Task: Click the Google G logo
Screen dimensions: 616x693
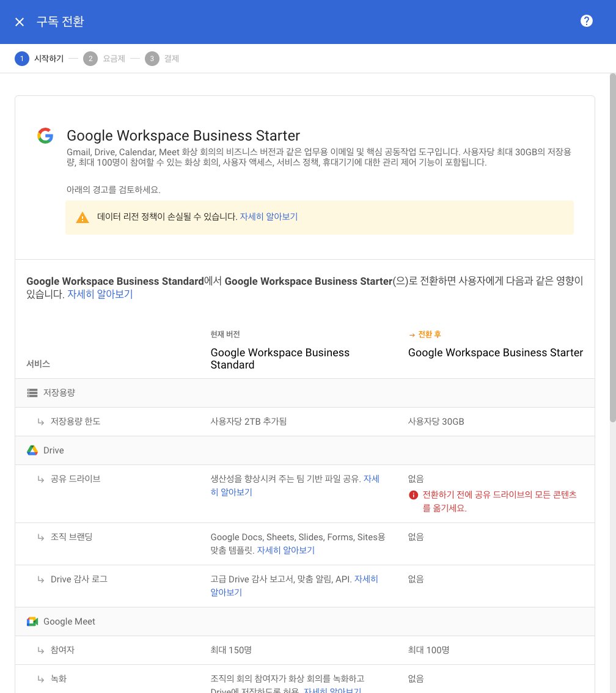Action: pyautogui.click(x=45, y=135)
